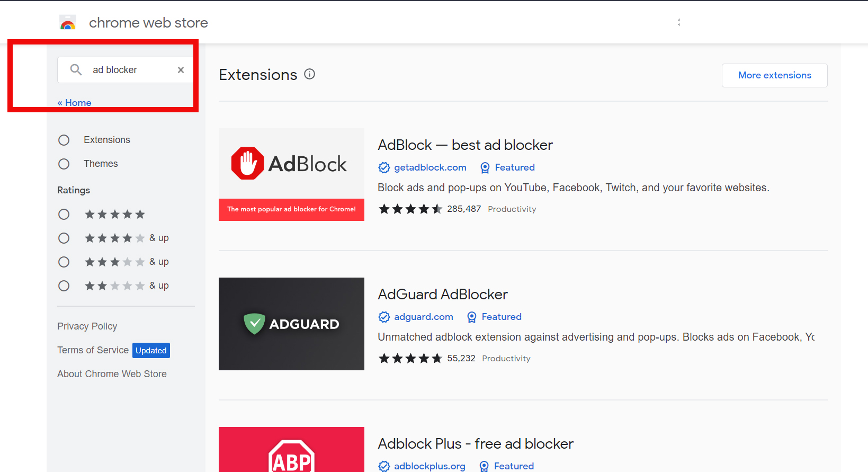This screenshot has width=868, height=472.
Task: Select the 4 stars & up rating filter
Action: click(x=64, y=238)
